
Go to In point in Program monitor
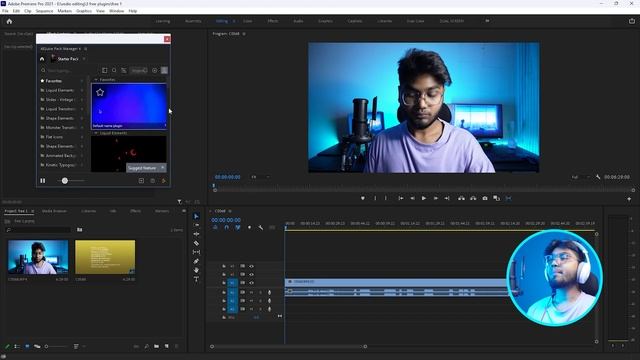[x=401, y=198]
